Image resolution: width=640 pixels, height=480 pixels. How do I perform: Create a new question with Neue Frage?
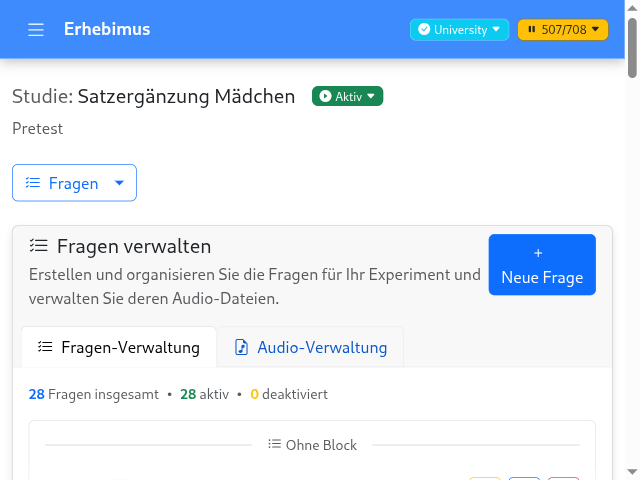point(542,266)
